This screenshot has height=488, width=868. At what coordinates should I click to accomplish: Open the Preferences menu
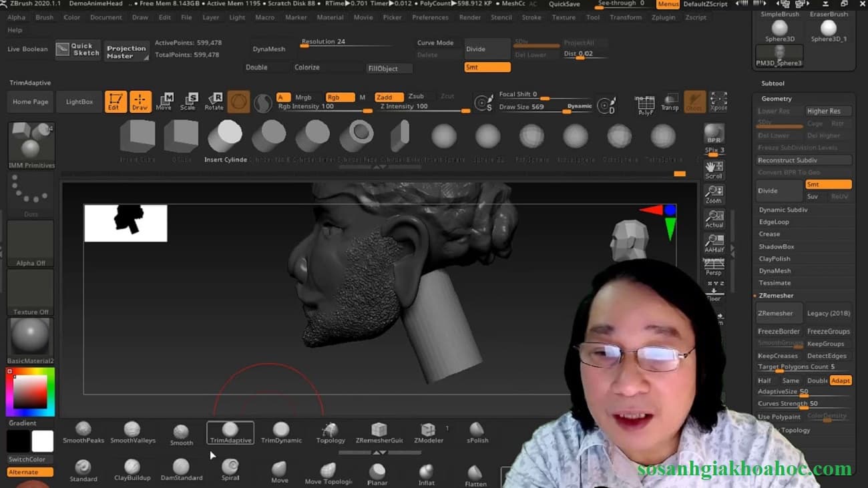[x=430, y=17]
